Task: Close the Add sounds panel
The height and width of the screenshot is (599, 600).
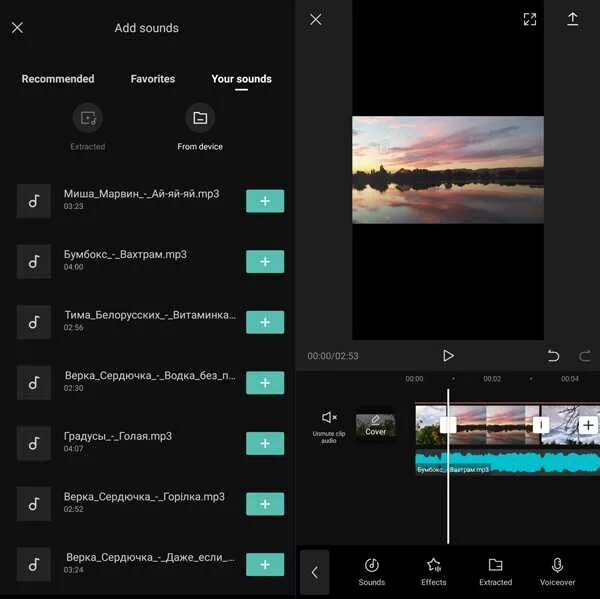Action: point(17,28)
